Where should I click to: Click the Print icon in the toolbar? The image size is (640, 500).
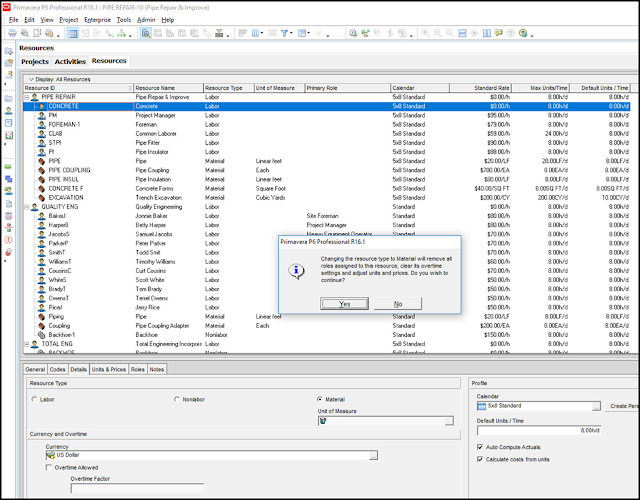pos(12,33)
